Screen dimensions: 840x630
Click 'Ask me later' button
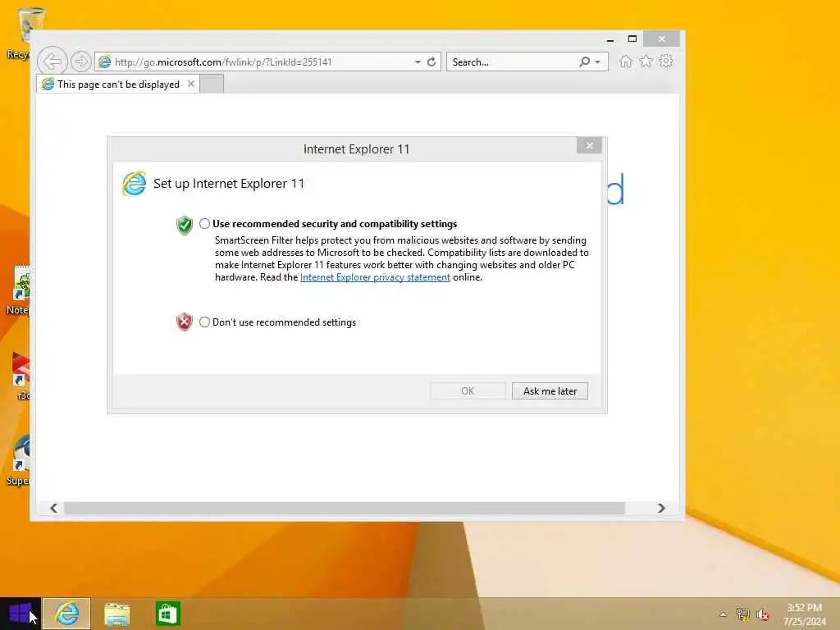(x=550, y=391)
